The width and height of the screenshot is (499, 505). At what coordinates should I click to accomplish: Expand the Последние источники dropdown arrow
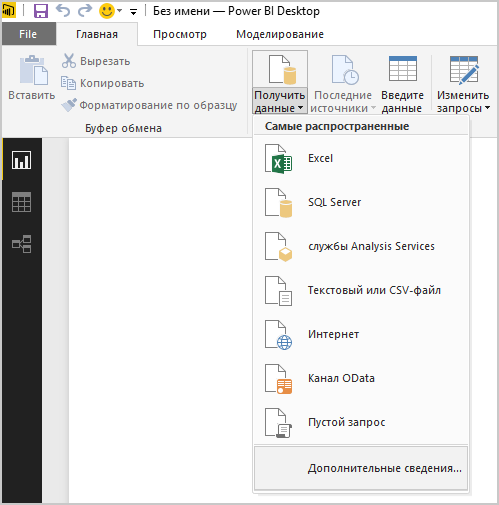click(x=373, y=108)
